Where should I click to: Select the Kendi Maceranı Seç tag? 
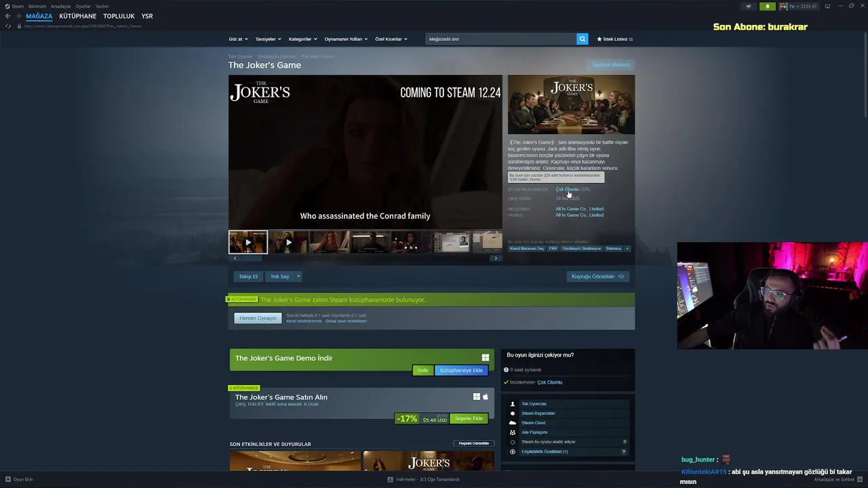[x=527, y=248]
